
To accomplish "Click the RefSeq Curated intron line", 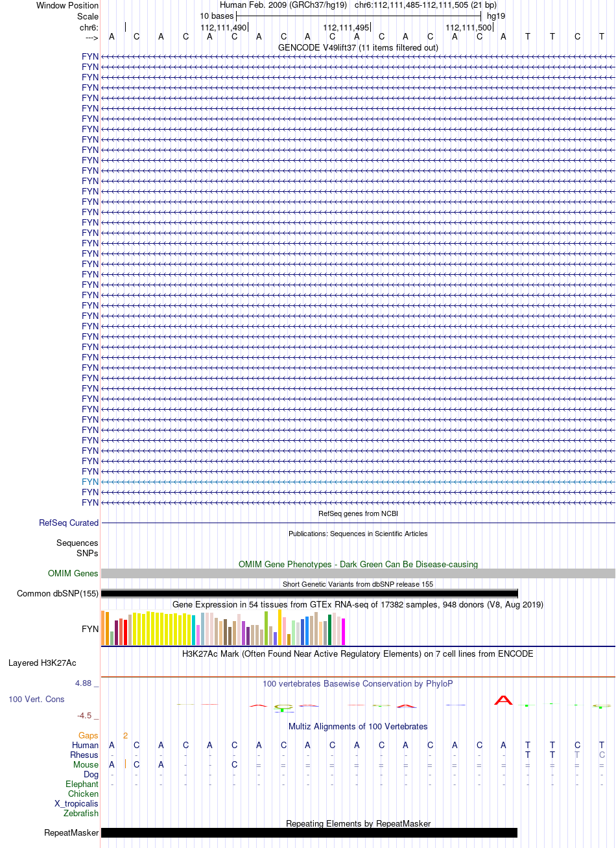I will 358,523.
